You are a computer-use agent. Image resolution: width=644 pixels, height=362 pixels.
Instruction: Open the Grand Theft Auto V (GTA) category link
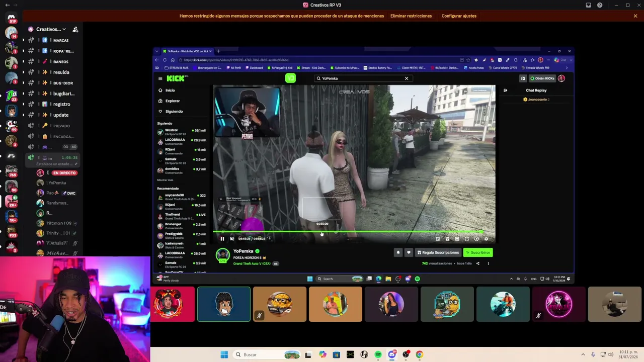tap(252, 263)
